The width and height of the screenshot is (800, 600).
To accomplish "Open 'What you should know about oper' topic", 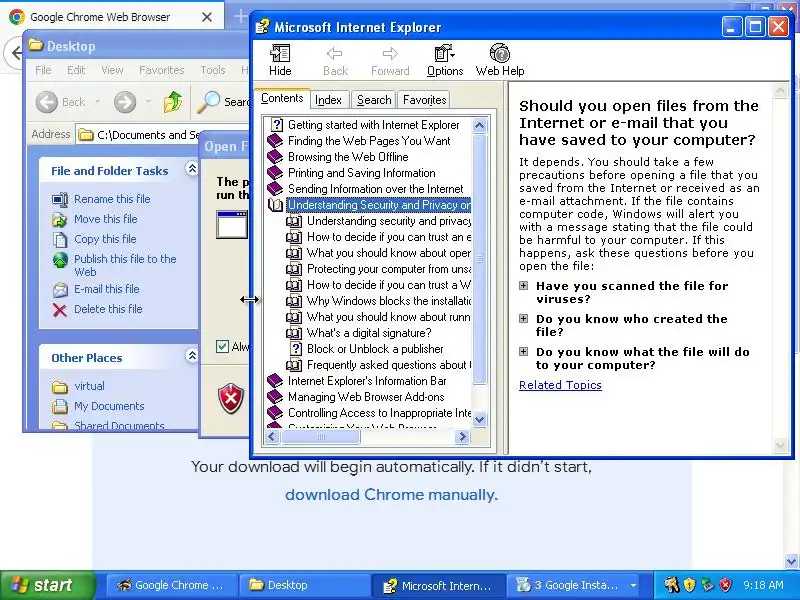I will point(388,253).
